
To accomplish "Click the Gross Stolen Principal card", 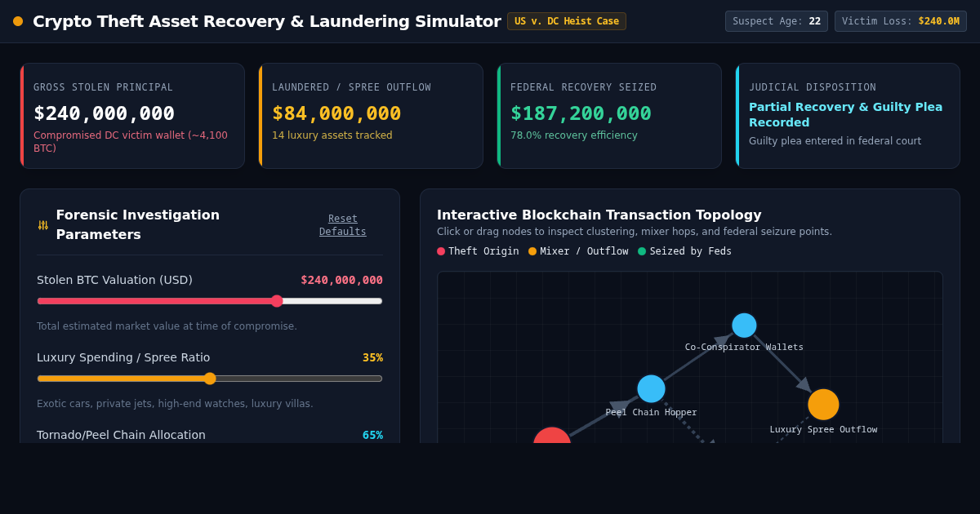I will point(132,116).
